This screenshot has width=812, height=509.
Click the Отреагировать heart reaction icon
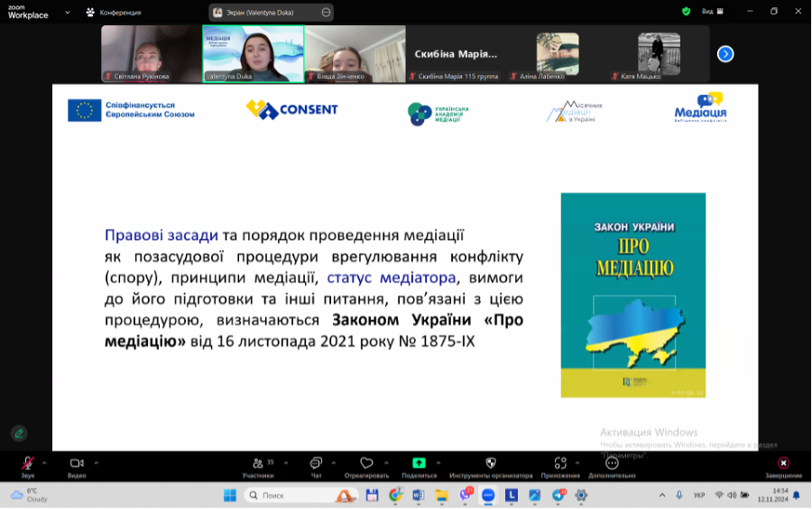pos(366,463)
